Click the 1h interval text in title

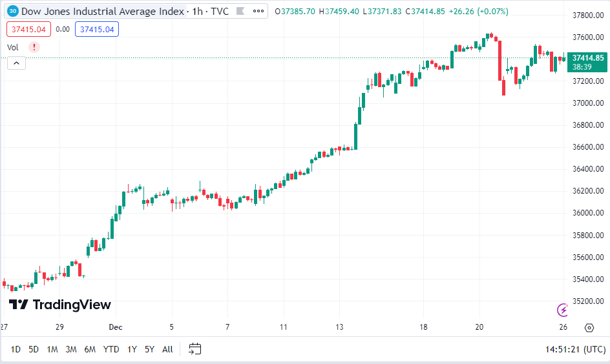coord(198,11)
